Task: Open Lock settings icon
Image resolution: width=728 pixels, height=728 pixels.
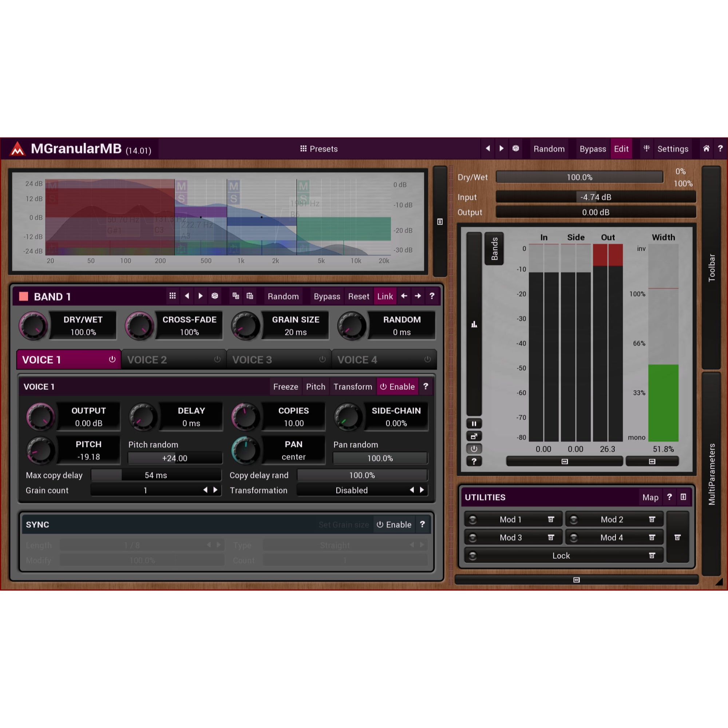Action: pyautogui.click(x=652, y=556)
